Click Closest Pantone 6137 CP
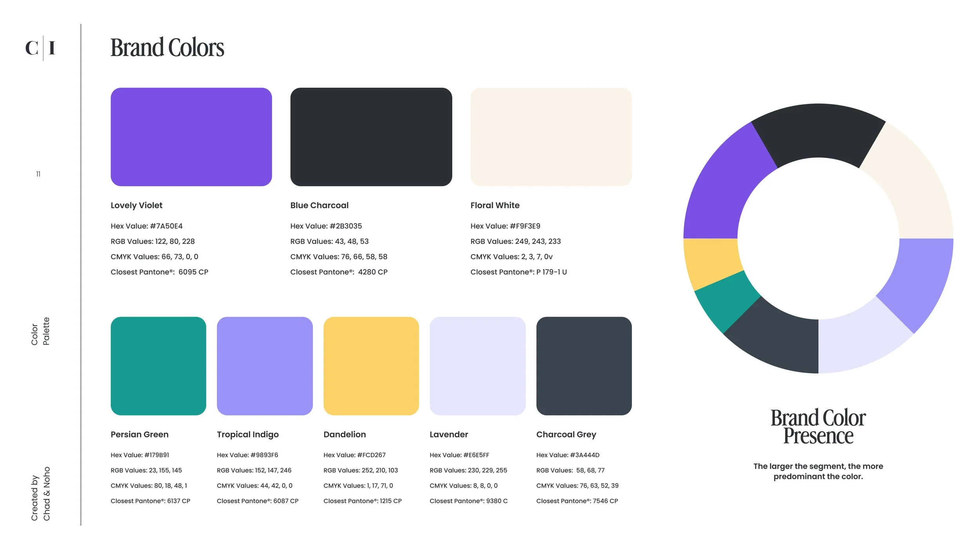The image size is (980, 551). click(151, 501)
